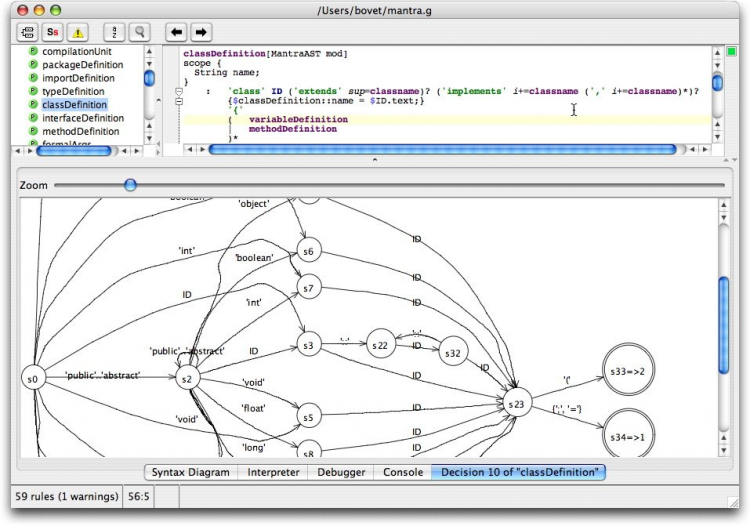750x526 pixels.
Task: Select the methodDefinition rule
Action: [81, 132]
